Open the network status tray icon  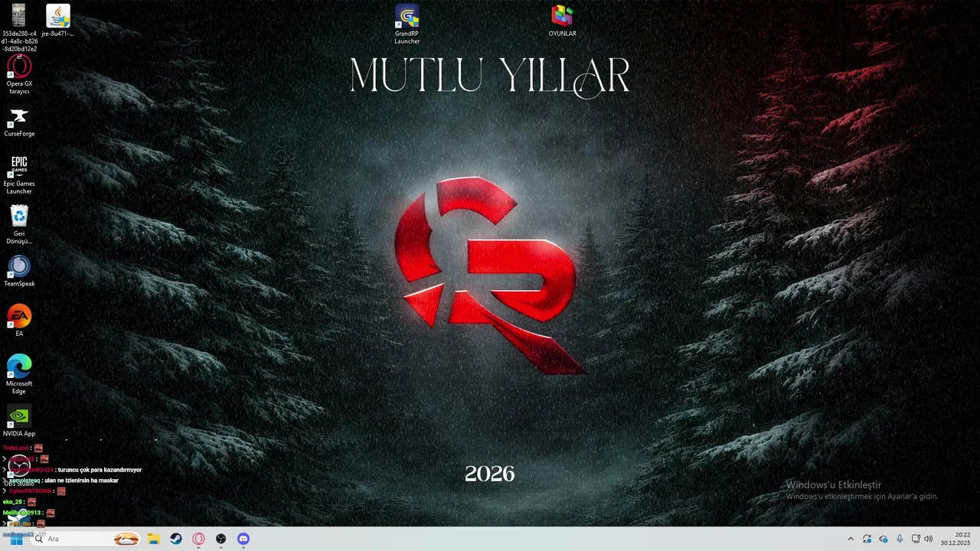point(915,539)
